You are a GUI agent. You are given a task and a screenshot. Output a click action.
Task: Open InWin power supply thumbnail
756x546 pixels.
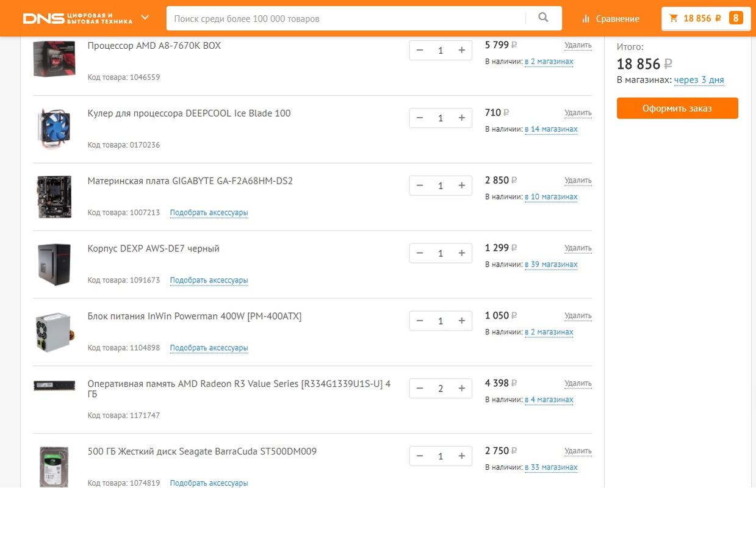(55, 332)
